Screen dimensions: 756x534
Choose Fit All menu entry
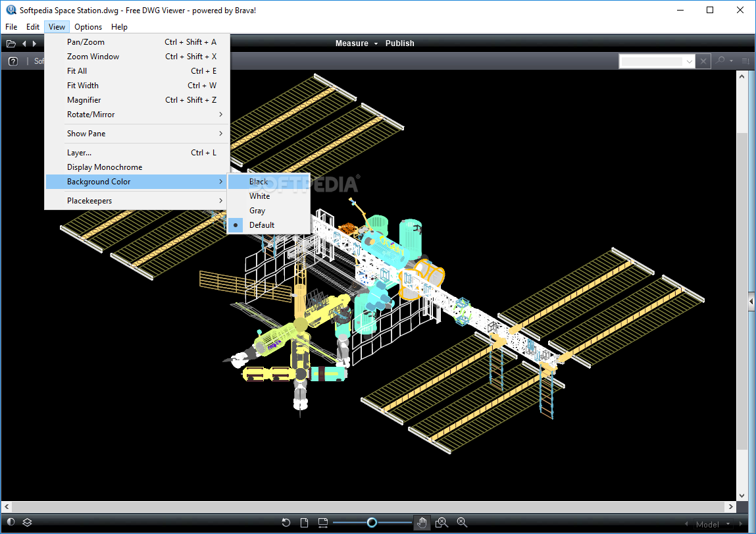[137, 71]
